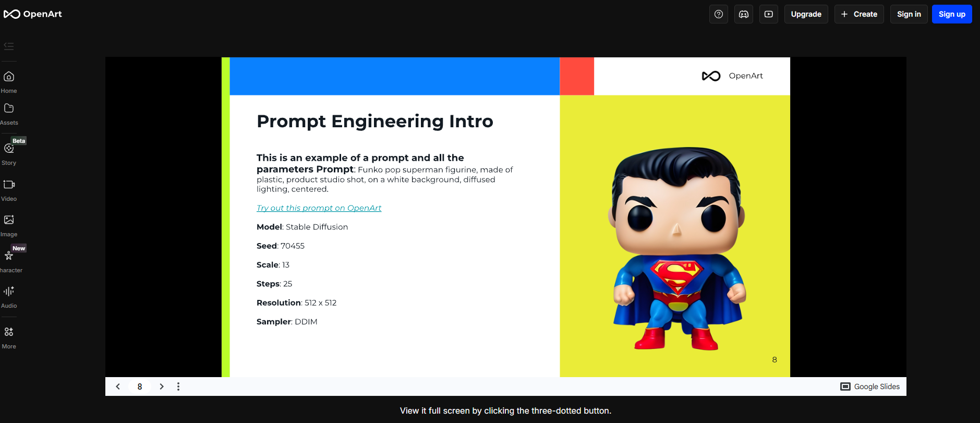Click the 'Seed: 70455' text

(x=281, y=246)
